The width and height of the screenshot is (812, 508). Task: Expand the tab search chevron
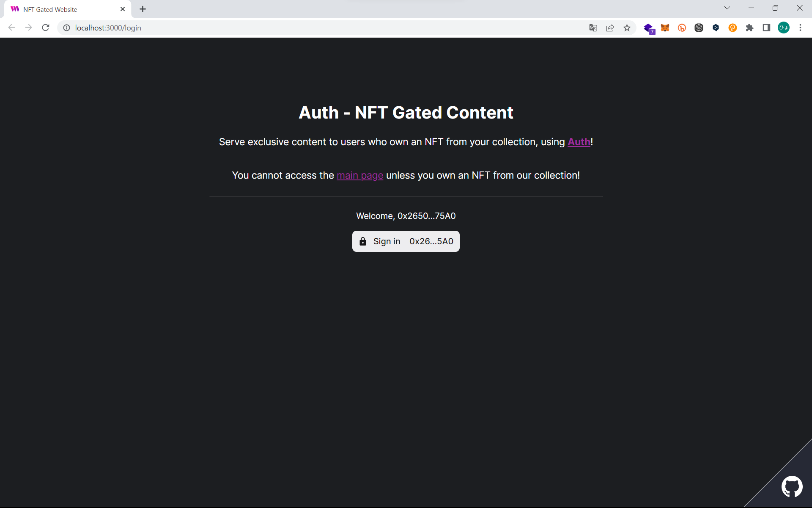point(727,8)
